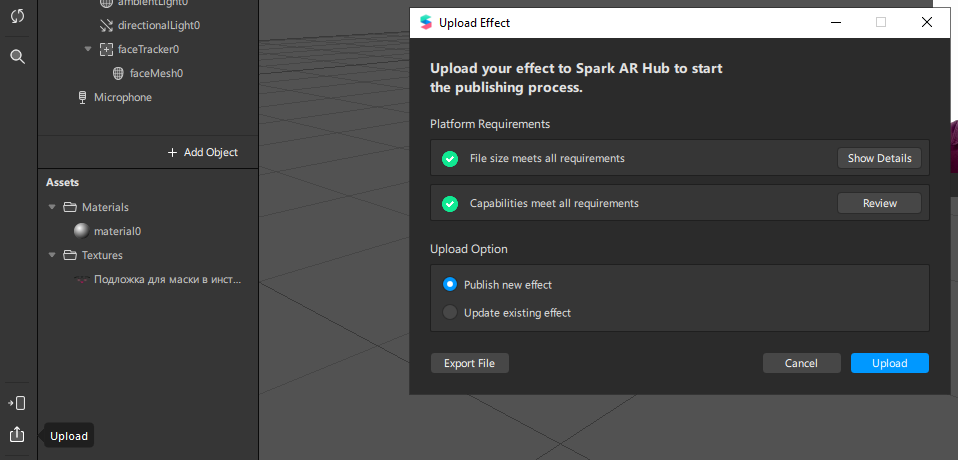
Task: Click the Platform Requirements heading
Action: tap(490, 124)
